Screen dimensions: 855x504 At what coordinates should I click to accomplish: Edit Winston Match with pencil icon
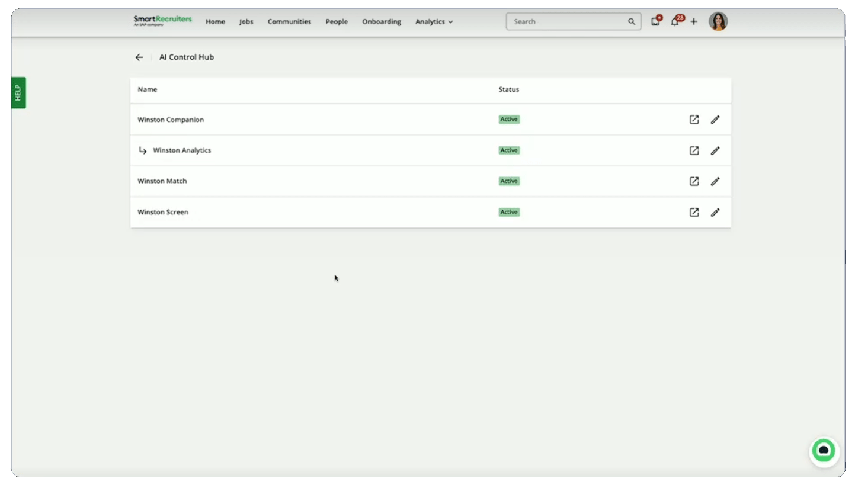coord(715,181)
